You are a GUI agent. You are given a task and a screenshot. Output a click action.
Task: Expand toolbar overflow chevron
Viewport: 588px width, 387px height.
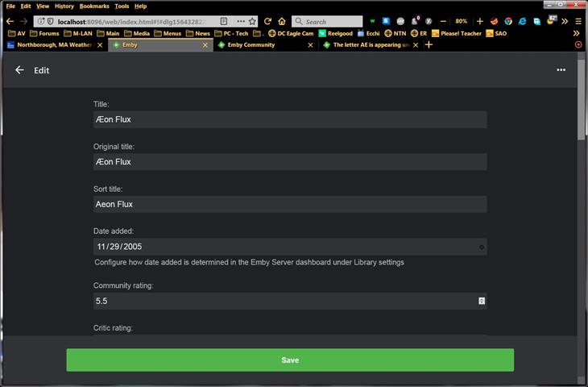pyautogui.click(x=565, y=22)
